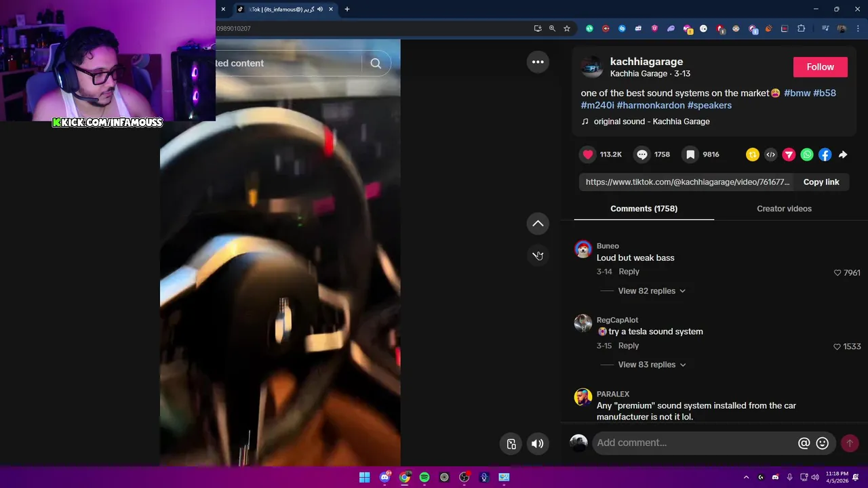Open original sound - Kachhia Garage

coord(651,121)
